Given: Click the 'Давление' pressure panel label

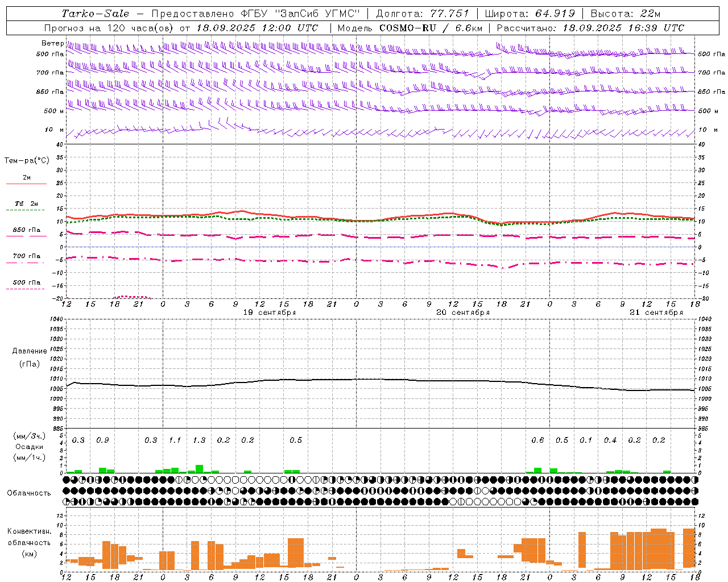Looking at the screenshot, I should pos(30,351).
